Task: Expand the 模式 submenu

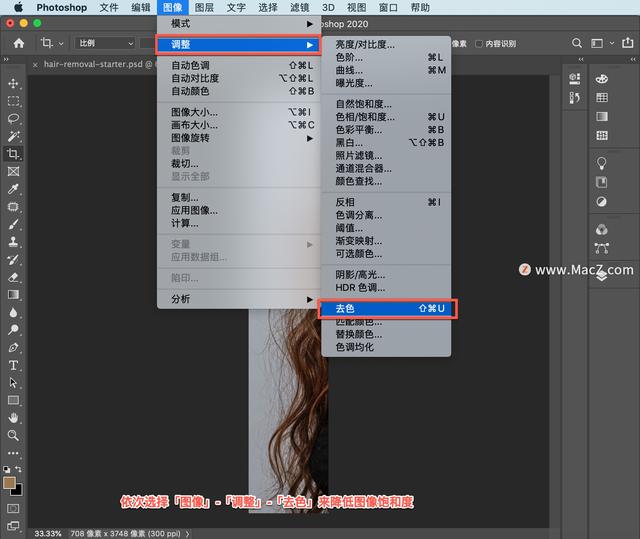Action: point(239,24)
